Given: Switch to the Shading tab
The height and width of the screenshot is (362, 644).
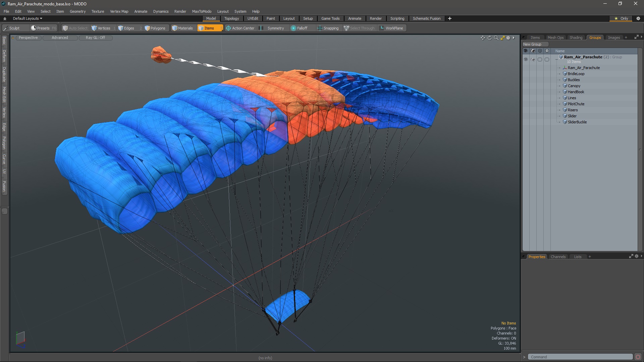Looking at the screenshot, I should (x=576, y=38).
